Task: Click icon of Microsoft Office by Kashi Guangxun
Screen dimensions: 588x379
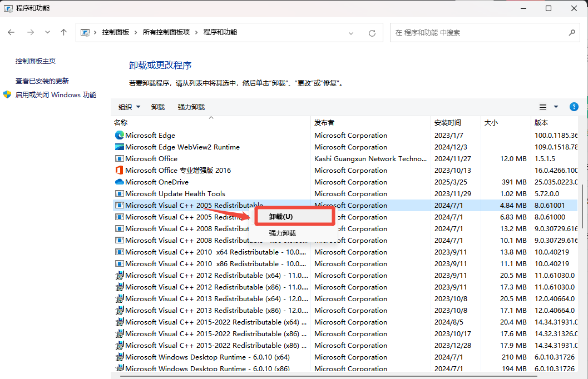Action: (x=119, y=158)
